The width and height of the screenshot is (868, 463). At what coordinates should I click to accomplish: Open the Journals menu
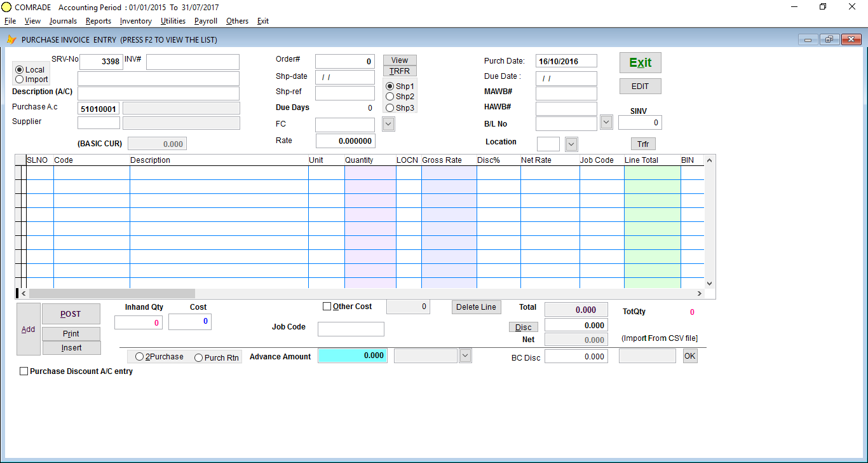click(x=62, y=21)
